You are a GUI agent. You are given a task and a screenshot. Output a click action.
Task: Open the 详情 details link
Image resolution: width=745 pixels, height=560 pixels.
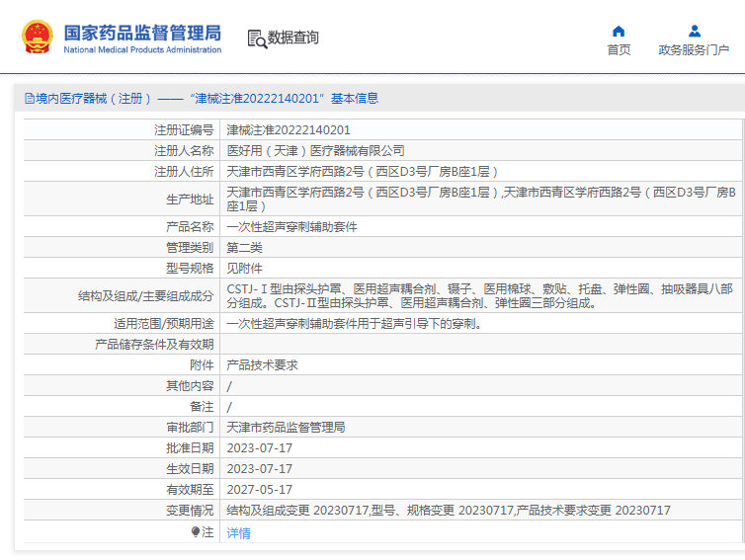click(x=238, y=533)
